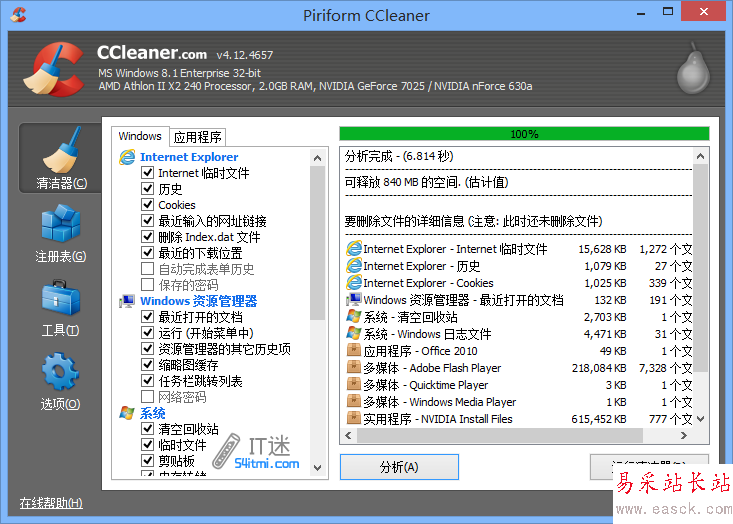Click the Windows 资源管理器 category icon in the tree
The width and height of the screenshot is (733, 524).
coord(127,301)
